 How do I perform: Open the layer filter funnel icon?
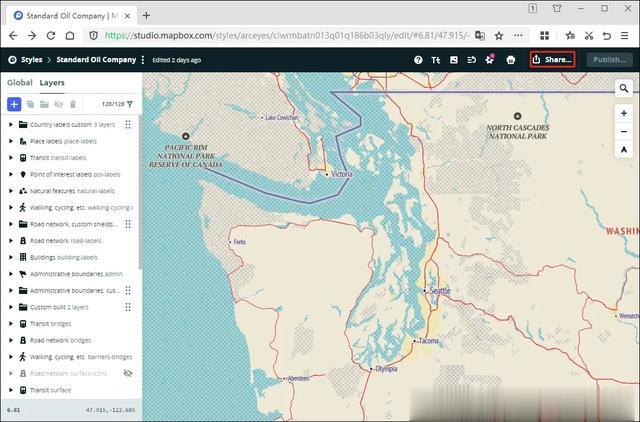click(130, 104)
